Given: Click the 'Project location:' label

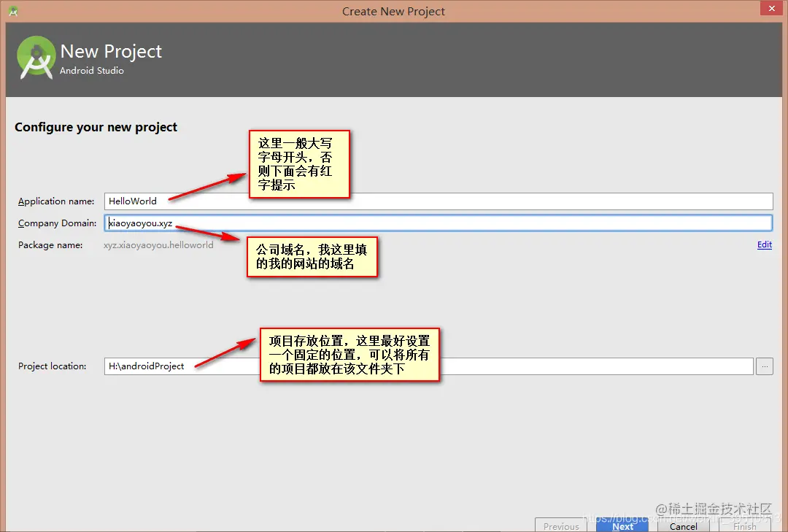Looking at the screenshot, I should point(53,366).
